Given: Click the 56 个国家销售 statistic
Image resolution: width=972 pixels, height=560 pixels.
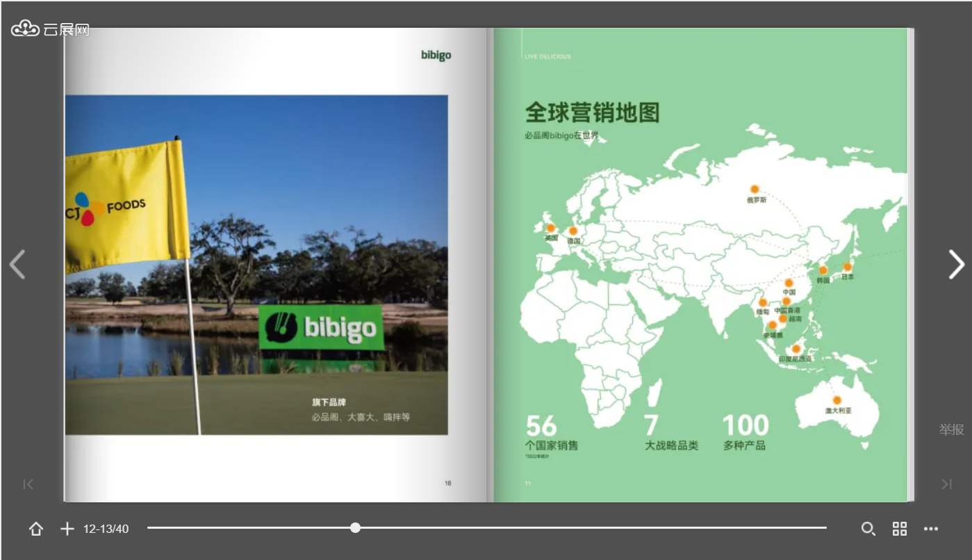Looking at the screenshot, I should pos(552,434).
